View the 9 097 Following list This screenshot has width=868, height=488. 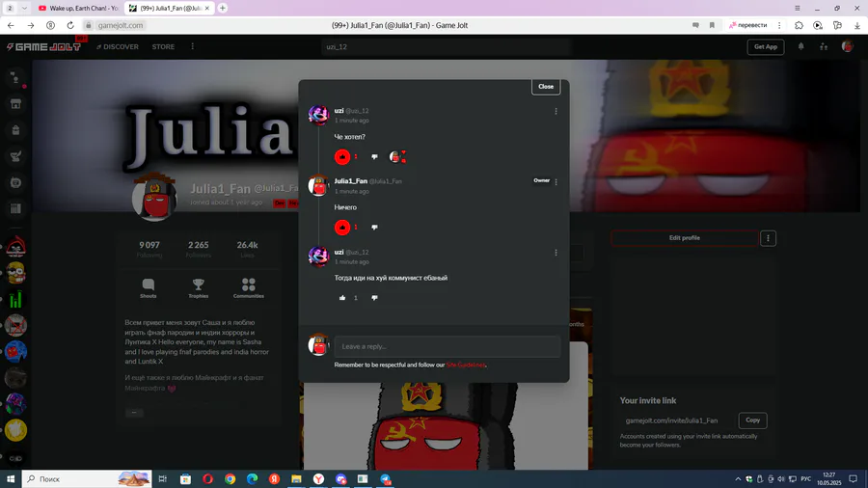(149, 249)
